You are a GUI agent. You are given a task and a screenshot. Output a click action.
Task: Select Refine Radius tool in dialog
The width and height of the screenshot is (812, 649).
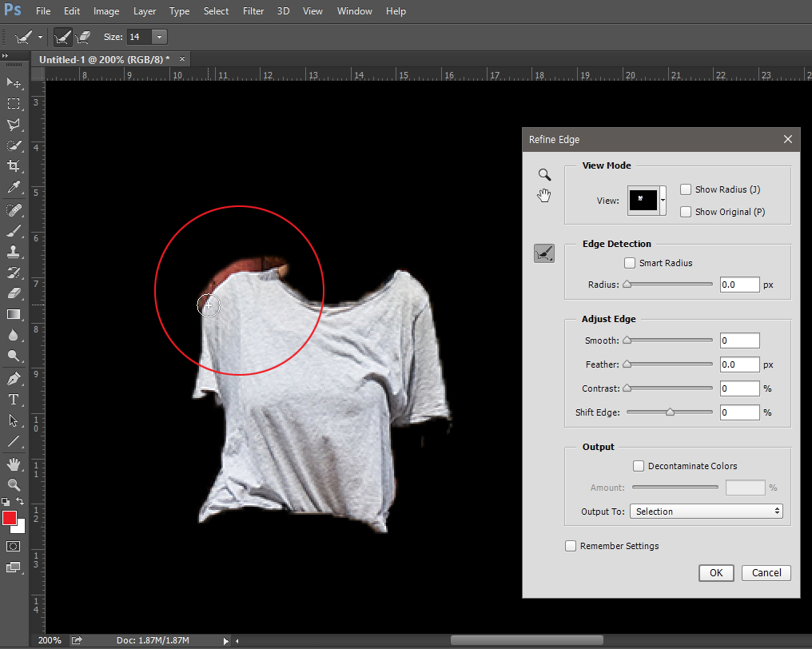point(544,253)
